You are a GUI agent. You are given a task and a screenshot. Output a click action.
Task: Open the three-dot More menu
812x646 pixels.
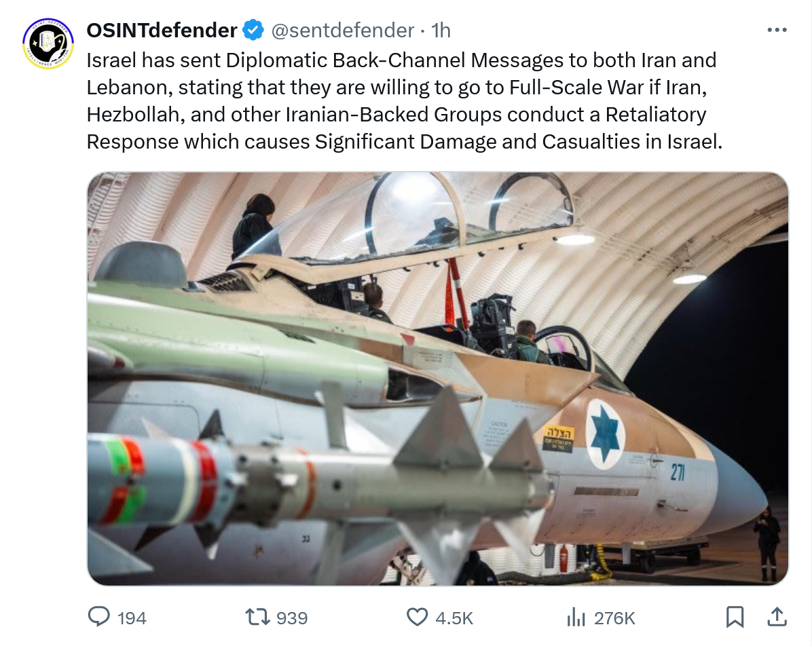tap(777, 31)
